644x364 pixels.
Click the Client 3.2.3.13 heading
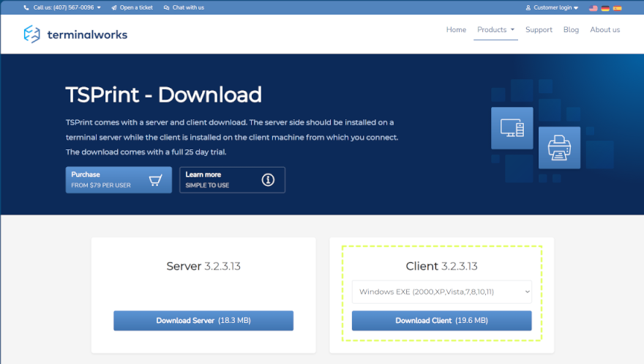[x=441, y=266]
